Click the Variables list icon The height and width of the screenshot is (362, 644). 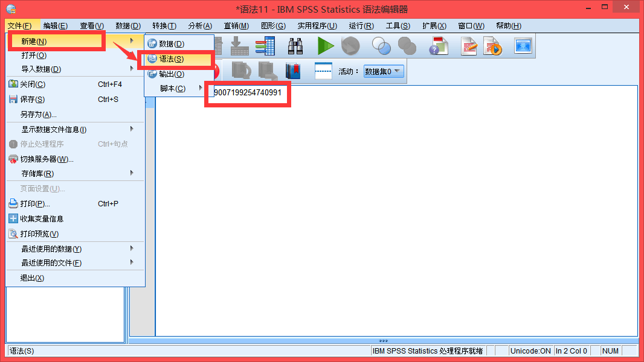[265, 46]
